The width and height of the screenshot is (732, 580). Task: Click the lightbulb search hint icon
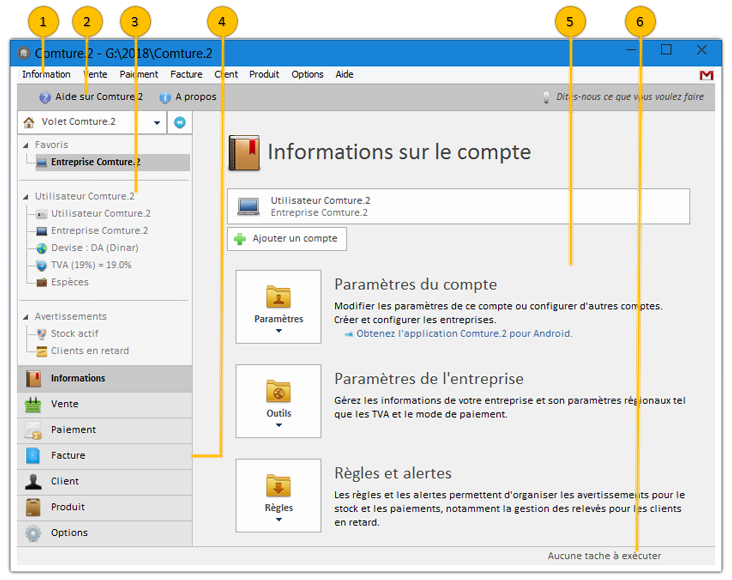coord(546,97)
